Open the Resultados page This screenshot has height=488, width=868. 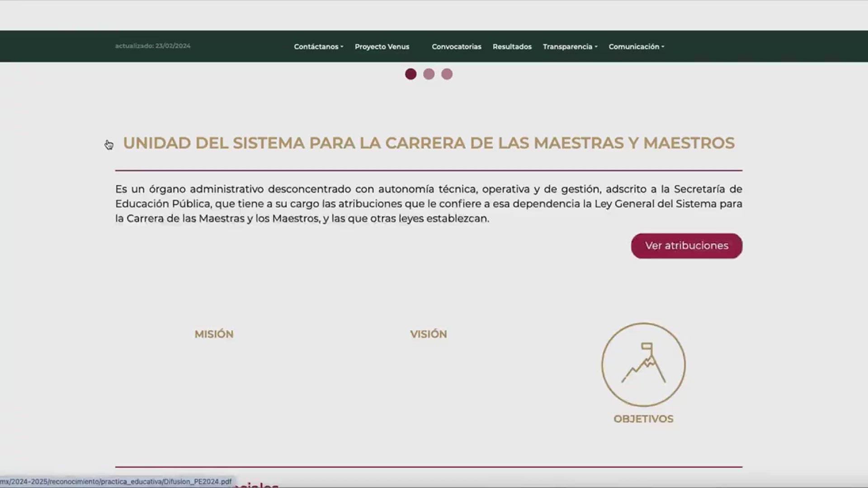tap(512, 47)
